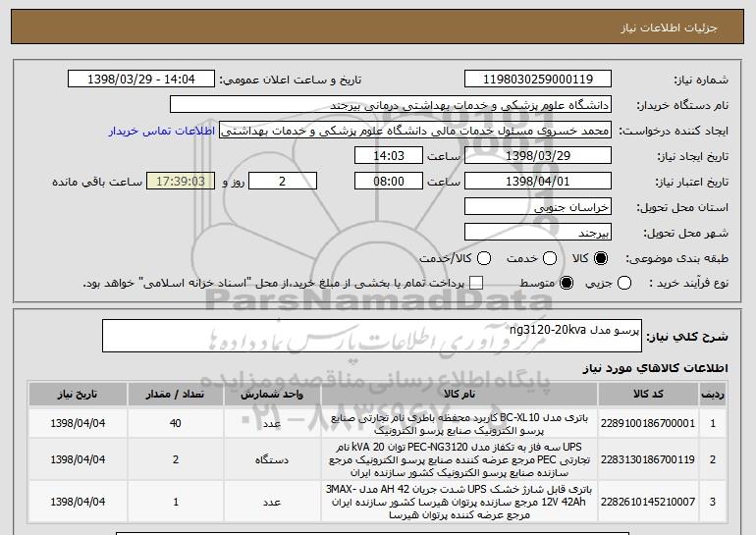Click the buyer organization name field

pyautogui.click(x=391, y=105)
